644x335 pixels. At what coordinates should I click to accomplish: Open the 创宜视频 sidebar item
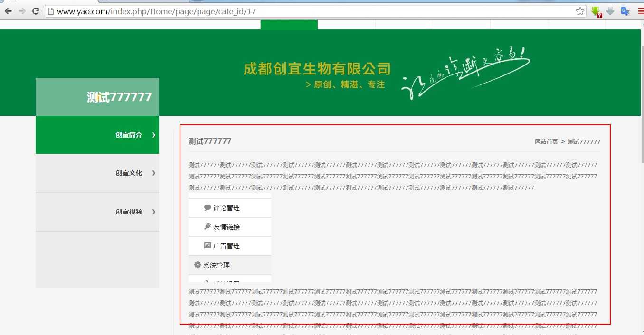click(97, 212)
